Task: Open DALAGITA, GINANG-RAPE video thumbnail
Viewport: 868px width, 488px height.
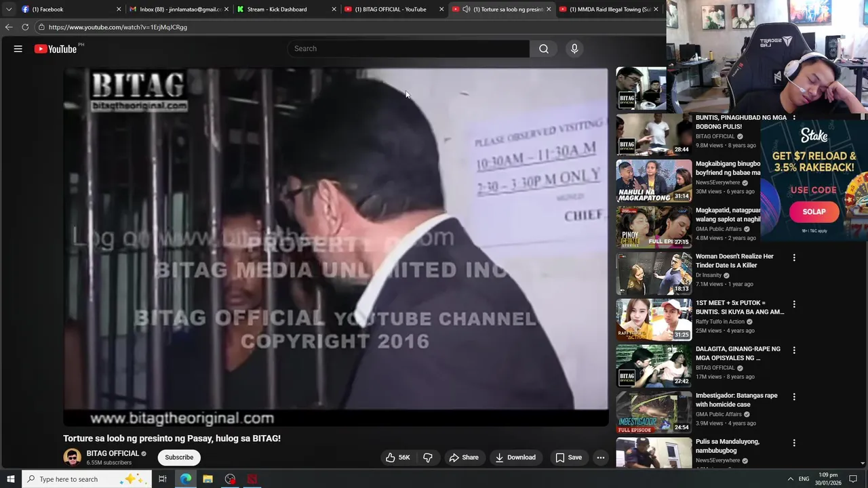Action: [x=654, y=366]
